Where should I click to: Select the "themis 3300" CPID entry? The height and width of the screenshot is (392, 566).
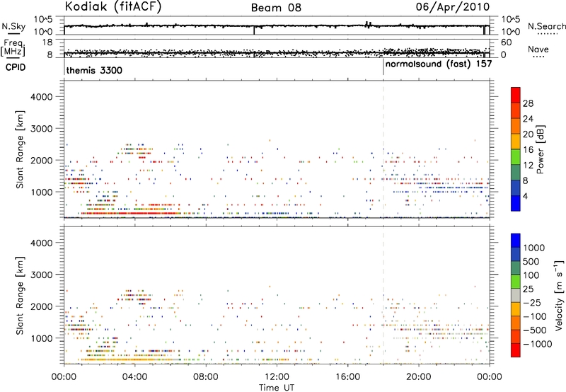(94, 70)
